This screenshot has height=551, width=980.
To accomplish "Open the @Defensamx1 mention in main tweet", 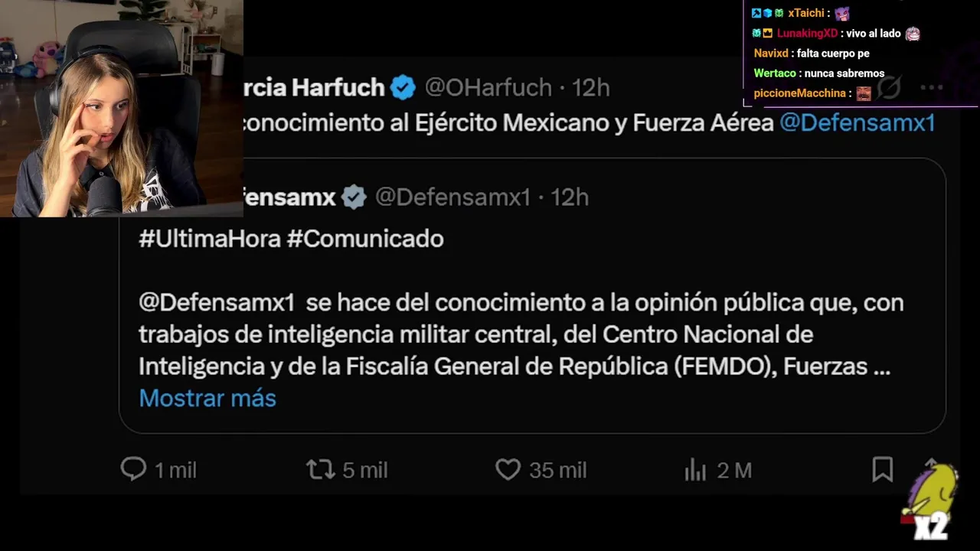I will pyautogui.click(x=857, y=122).
